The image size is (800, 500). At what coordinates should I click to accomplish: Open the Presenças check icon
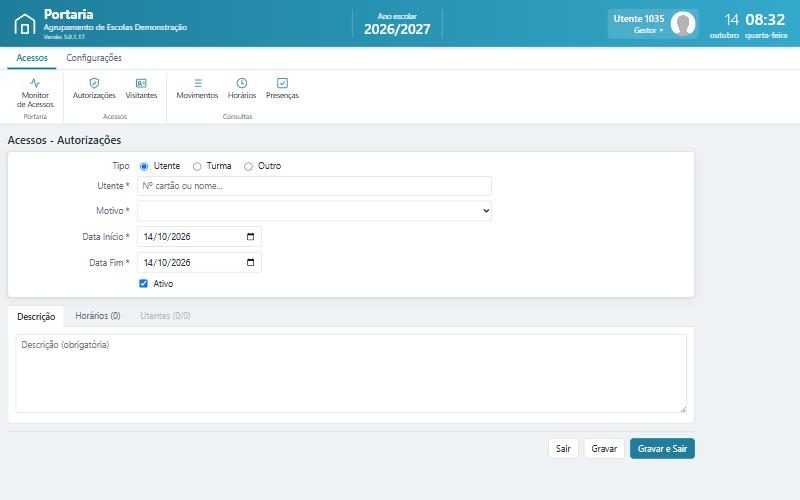coord(282,83)
